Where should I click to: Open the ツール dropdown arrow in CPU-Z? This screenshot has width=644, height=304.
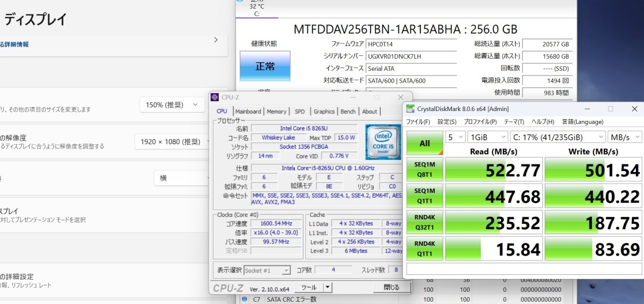[x=328, y=287]
